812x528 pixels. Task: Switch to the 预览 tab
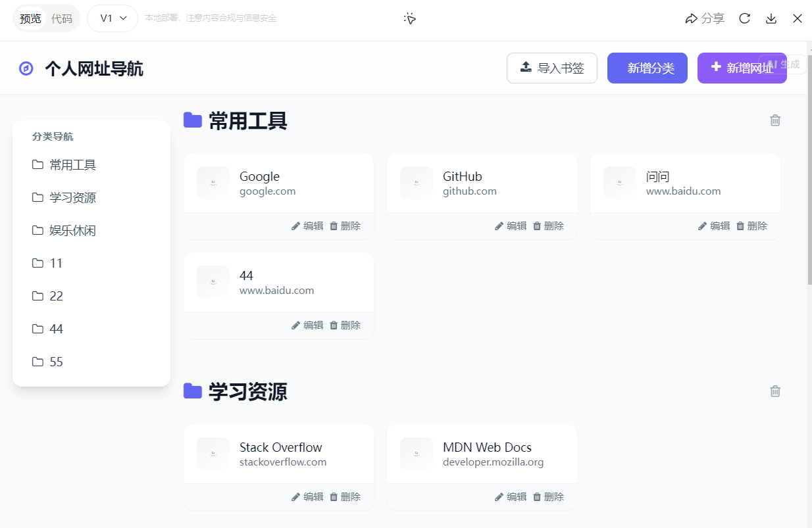[30, 18]
